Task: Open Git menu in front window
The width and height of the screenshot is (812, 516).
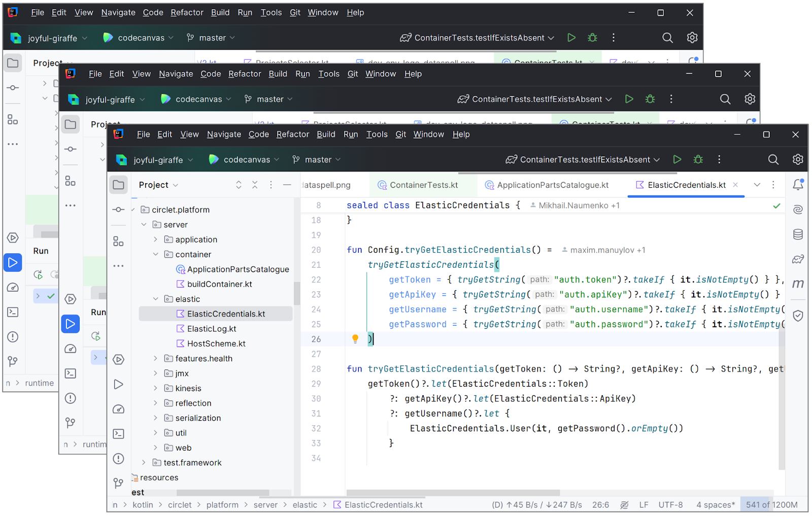Action: click(400, 134)
